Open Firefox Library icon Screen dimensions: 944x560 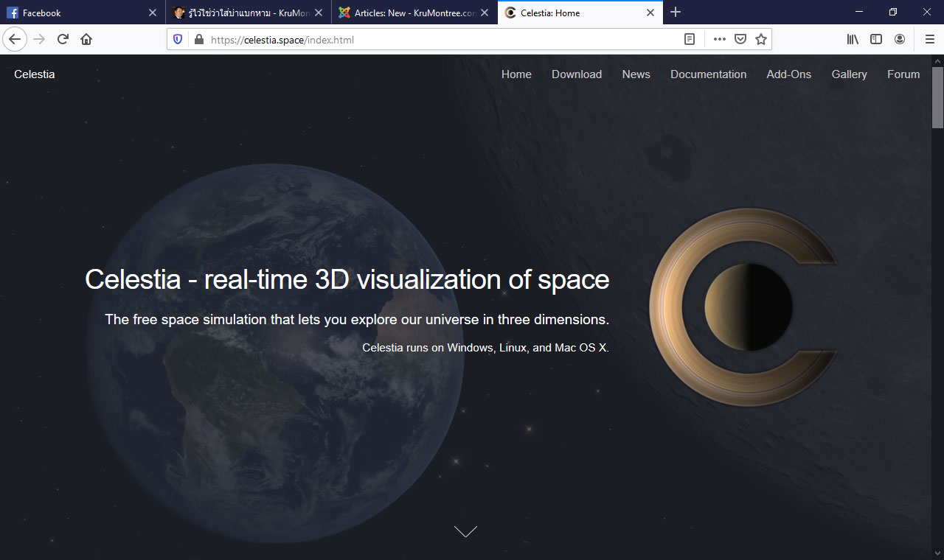click(x=853, y=40)
